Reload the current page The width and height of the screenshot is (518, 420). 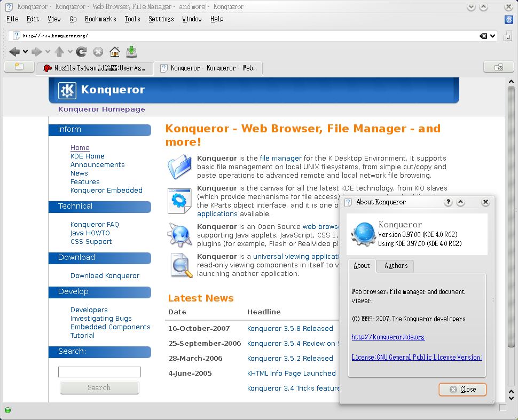click(81, 52)
